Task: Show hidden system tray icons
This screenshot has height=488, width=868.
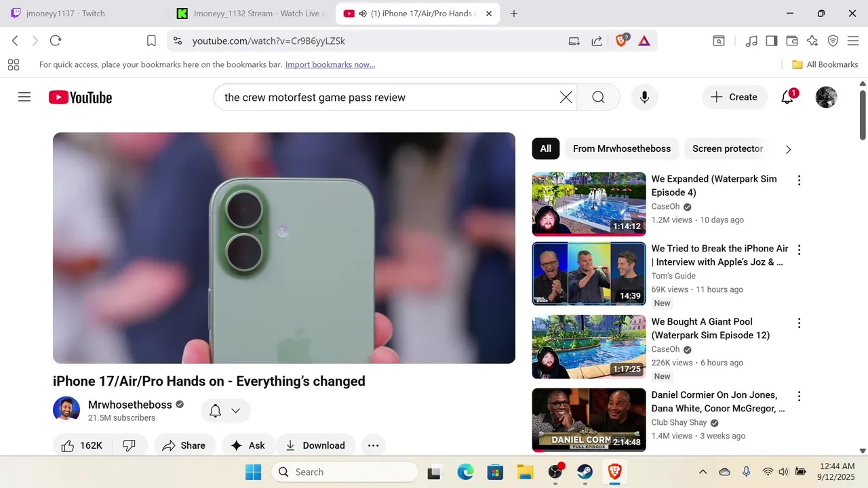Action: (x=703, y=472)
